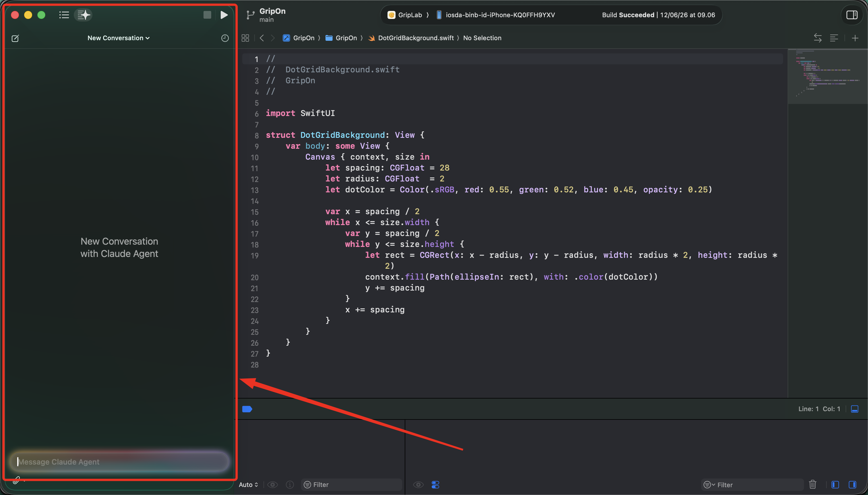Click the DotGridBackground struct name
Image resolution: width=868 pixels, height=495 pixels.
pos(342,135)
